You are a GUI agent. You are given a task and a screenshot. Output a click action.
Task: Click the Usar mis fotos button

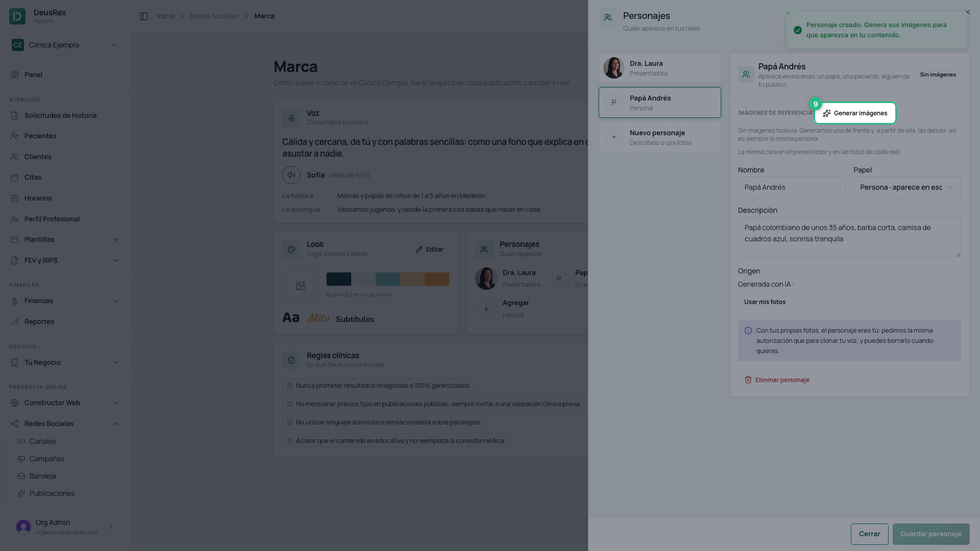(x=765, y=302)
